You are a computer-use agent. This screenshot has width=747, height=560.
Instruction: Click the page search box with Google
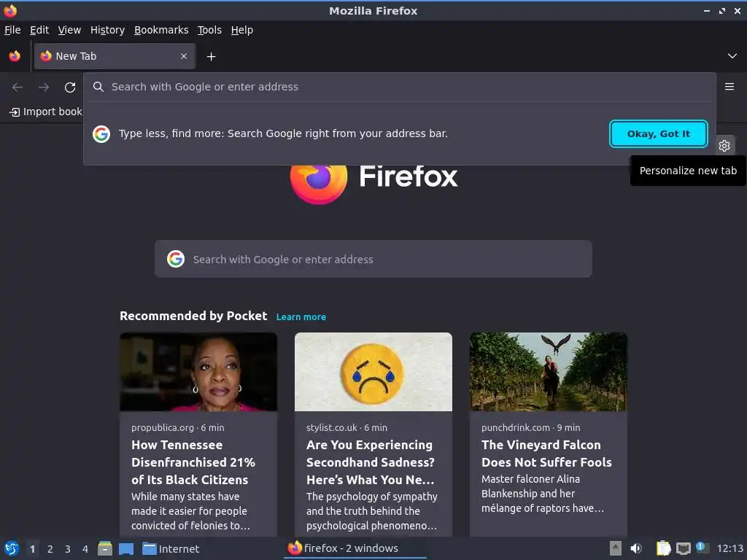[x=373, y=259]
